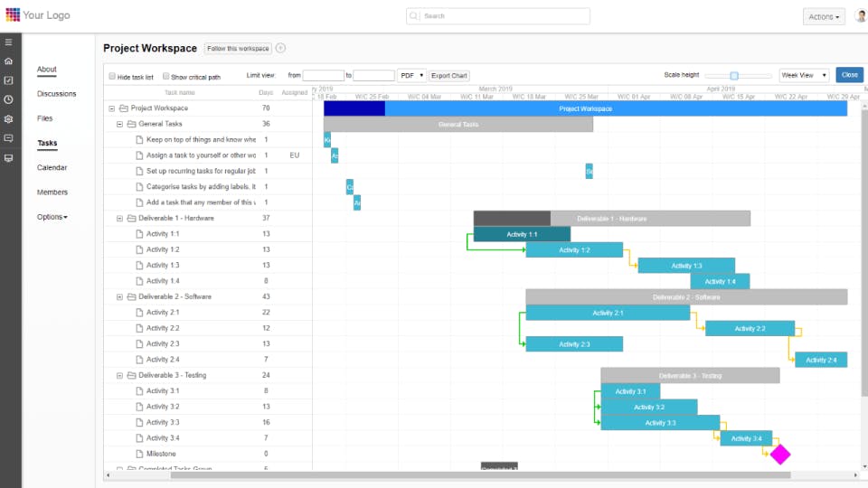This screenshot has height=488, width=868.
Task: Collapse the Deliverable 1 - Hardware group
Action: coord(119,219)
